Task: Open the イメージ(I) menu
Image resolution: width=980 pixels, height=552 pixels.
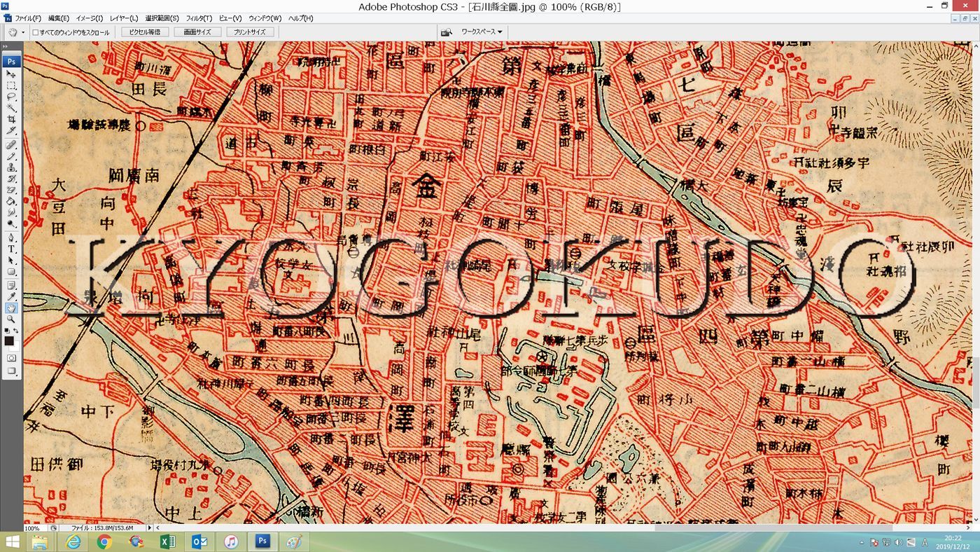Action: [89, 18]
